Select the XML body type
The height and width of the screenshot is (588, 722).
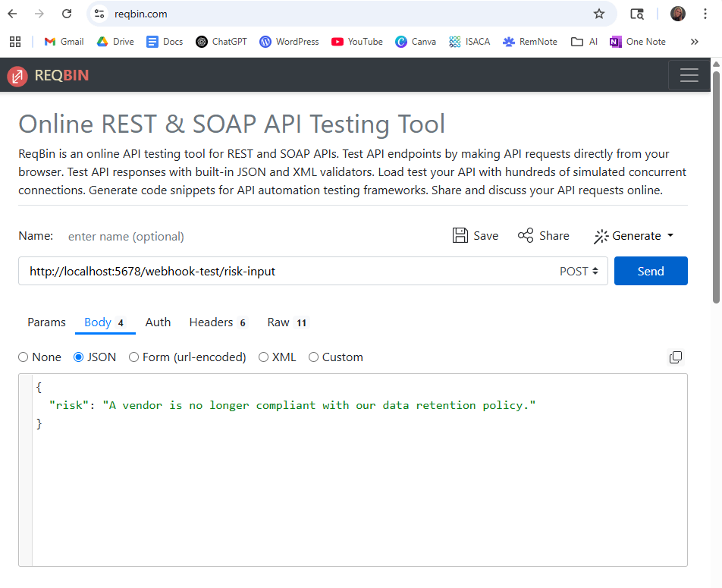264,357
